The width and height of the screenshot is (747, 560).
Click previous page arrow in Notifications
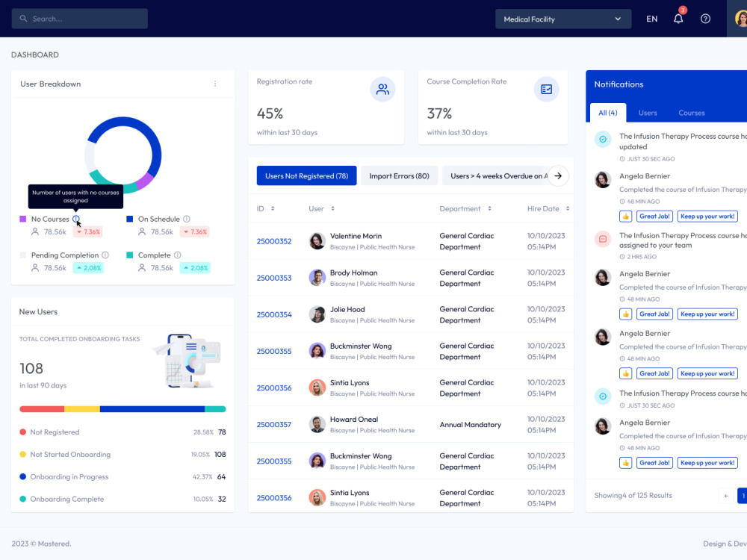click(726, 496)
